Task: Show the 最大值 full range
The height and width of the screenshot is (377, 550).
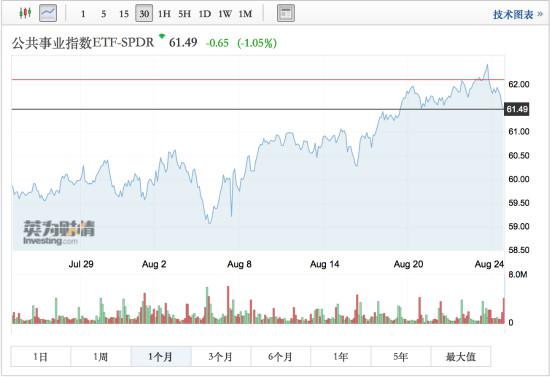Action: tap(461, 357)
